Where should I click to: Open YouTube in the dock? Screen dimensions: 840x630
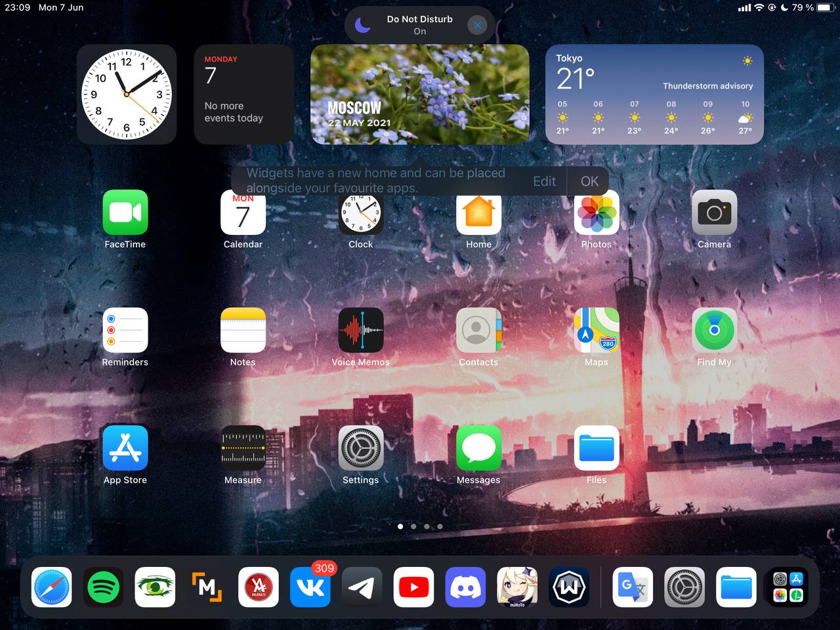pyautogui.click(x=413, y=587)
